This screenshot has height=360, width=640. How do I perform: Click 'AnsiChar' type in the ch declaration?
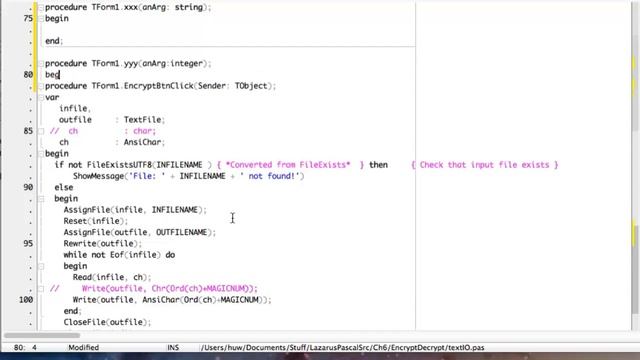pyautogui.click(x=142, y=142)
